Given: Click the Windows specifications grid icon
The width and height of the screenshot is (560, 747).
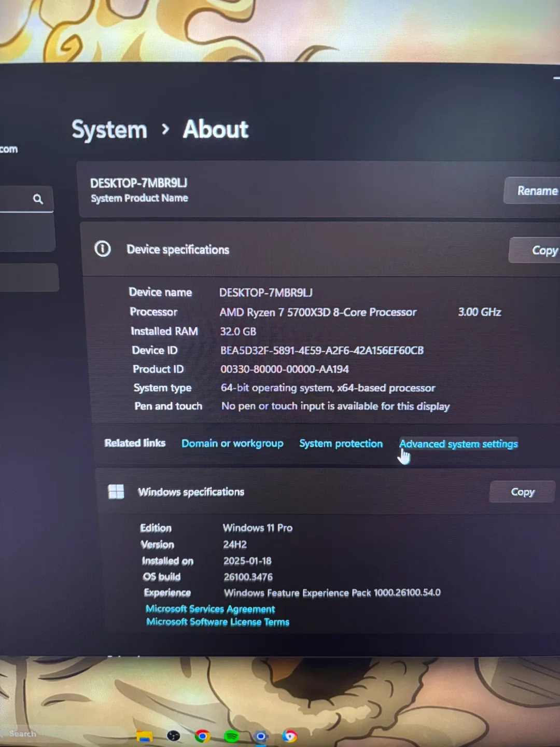Looking at the screenshot, I should click(116, 491).
